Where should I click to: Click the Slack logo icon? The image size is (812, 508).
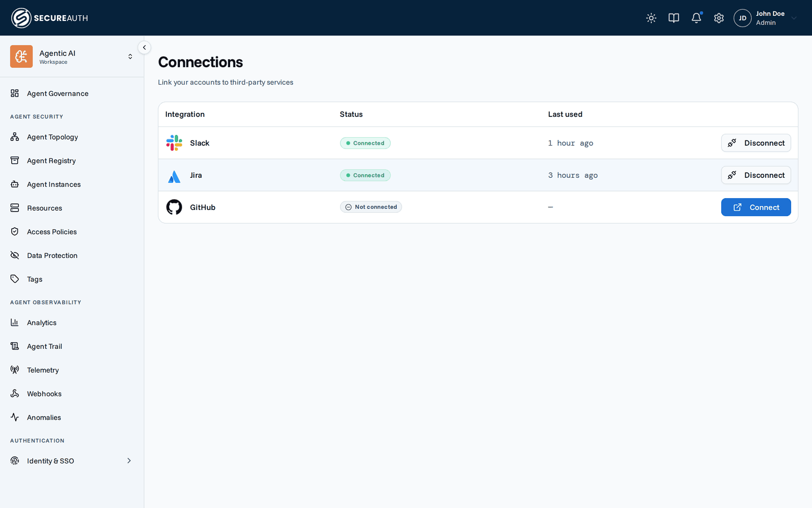[174, 143]
